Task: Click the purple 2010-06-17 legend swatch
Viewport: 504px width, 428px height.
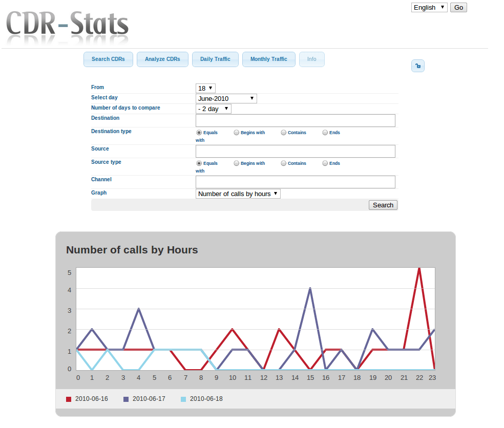Action: pos(126,399)
